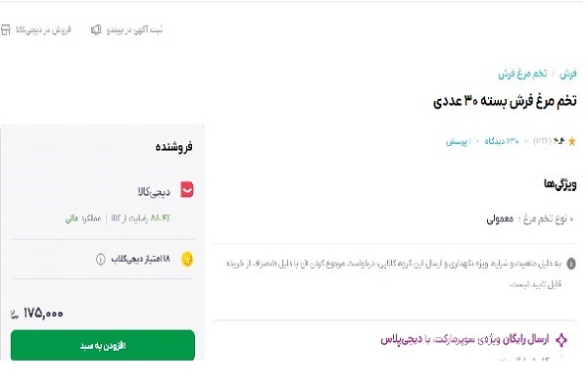Click the purple DigiPlus sparkle icon

click(x=562, y=339)
